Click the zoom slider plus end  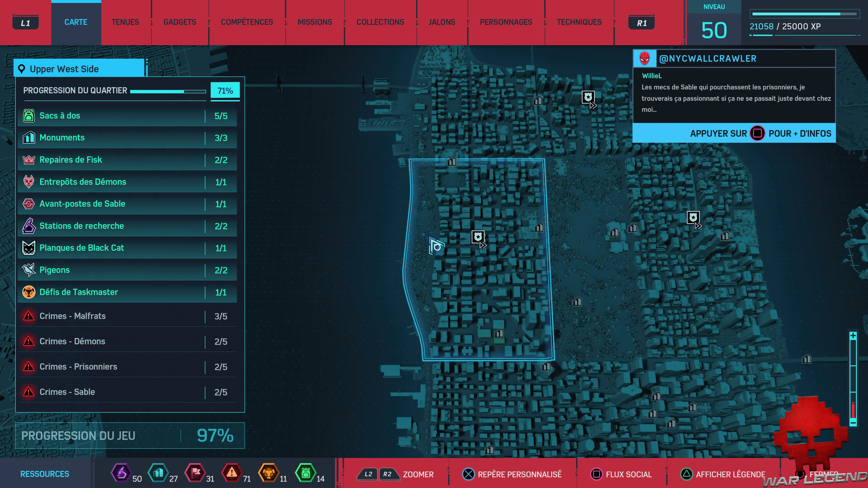tap(853, 336)
